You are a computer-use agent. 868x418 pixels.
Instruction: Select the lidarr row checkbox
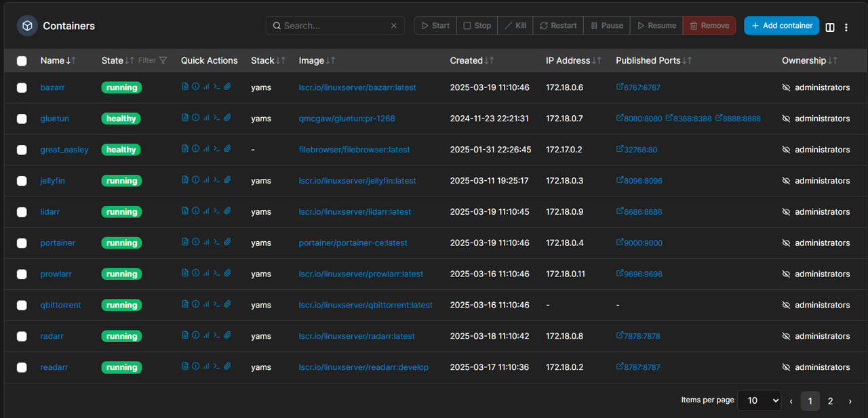tap(22, 212)
